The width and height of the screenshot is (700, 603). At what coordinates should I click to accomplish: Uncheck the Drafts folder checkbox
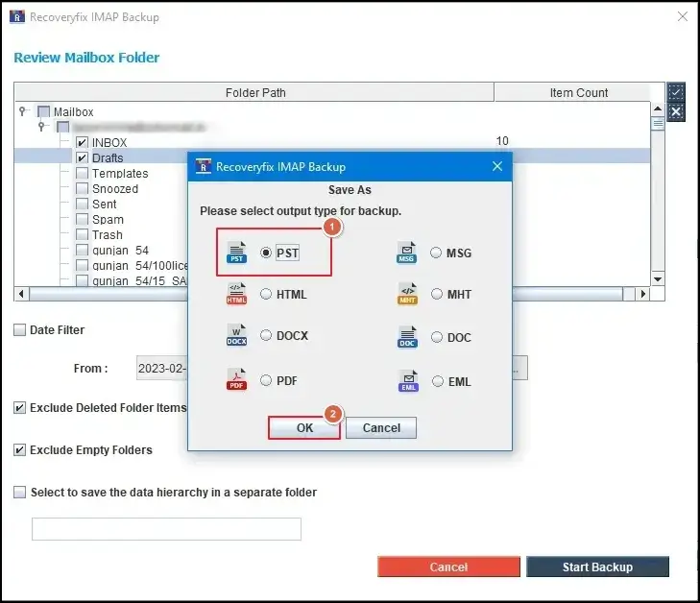pyautogui.click(x=82, y=157)
